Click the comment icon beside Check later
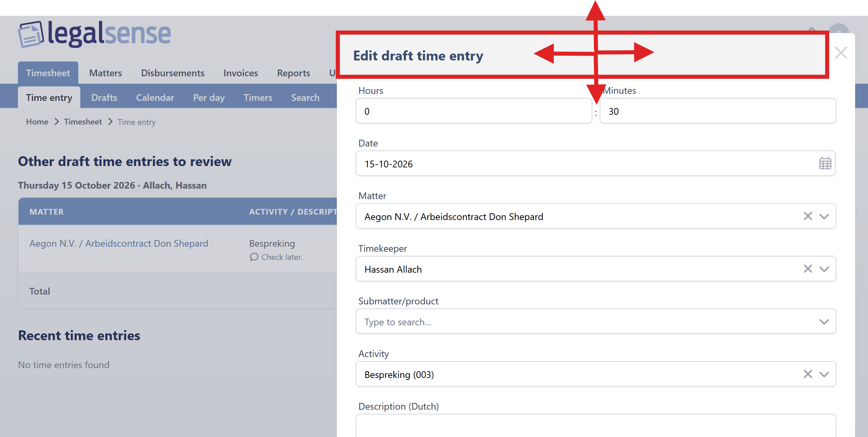The image size is (868, 437). [254, 257]
